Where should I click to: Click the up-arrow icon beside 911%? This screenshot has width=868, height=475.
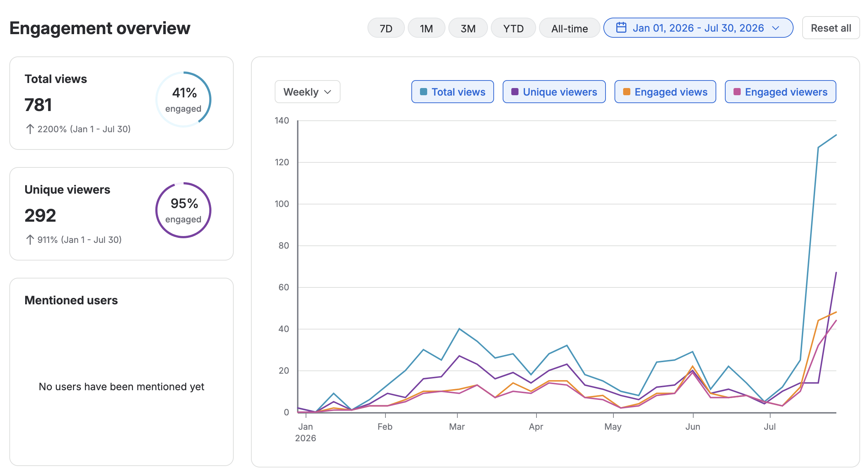coord(30,240)
